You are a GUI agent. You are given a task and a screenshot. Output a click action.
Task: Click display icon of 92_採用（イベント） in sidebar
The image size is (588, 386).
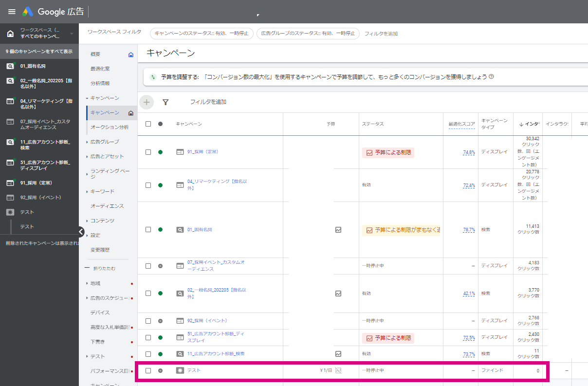pos(10,198)
